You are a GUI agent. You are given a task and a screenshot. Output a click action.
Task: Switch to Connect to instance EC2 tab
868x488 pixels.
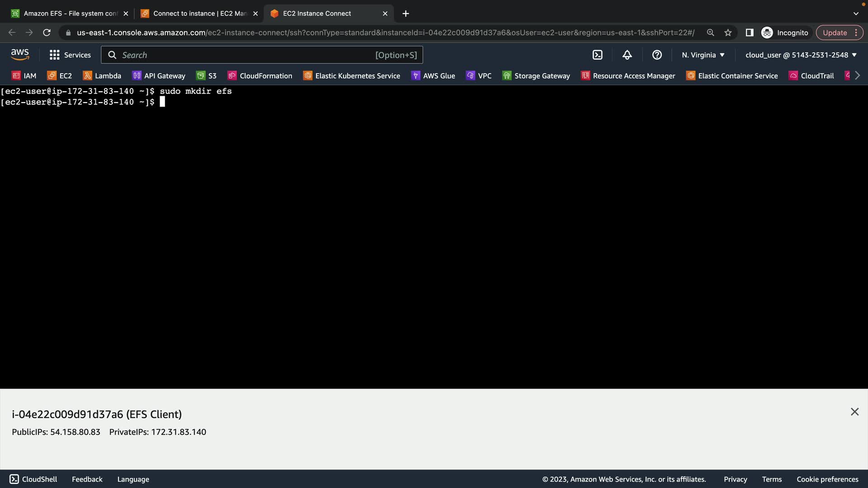tap(200, 14)
